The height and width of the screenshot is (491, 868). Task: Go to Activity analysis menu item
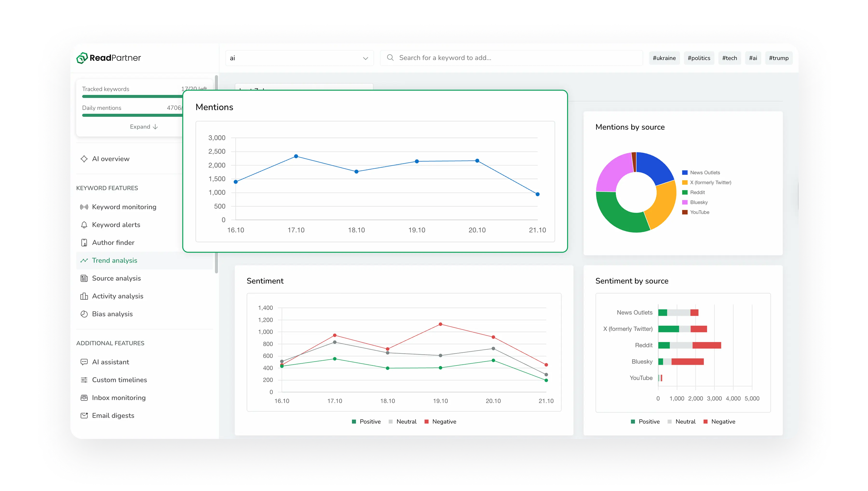(x=117, y=296)
